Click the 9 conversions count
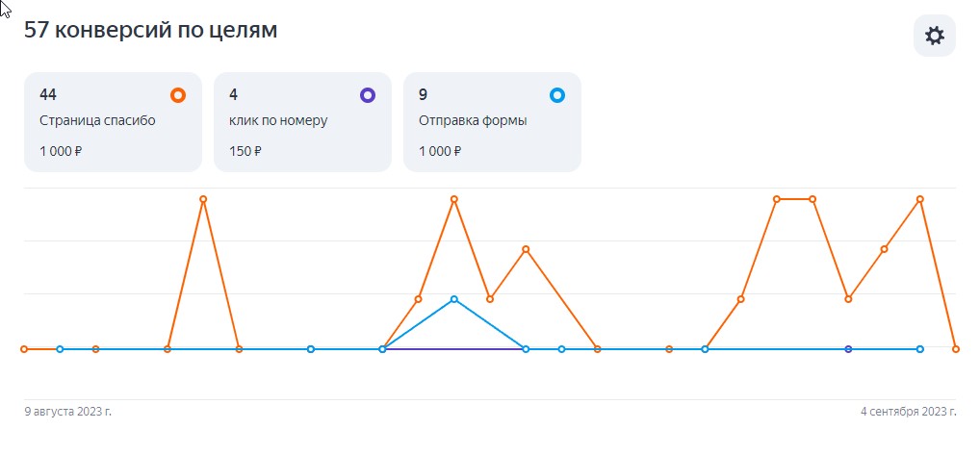The width and height of the screenshot is (980, 455). click(424, 94)
